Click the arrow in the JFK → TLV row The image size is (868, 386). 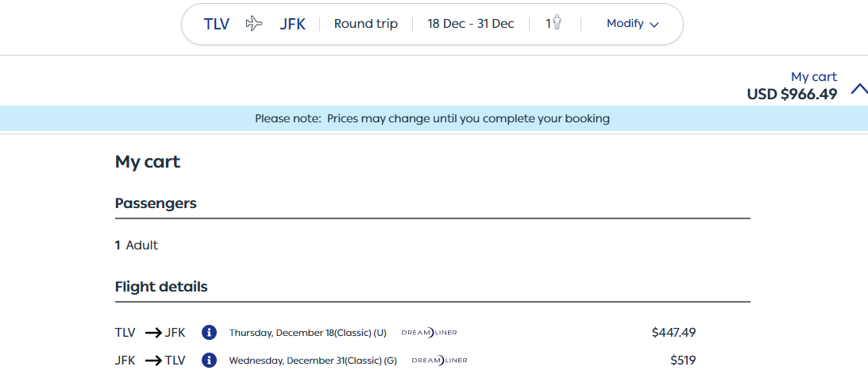[153, 361]
